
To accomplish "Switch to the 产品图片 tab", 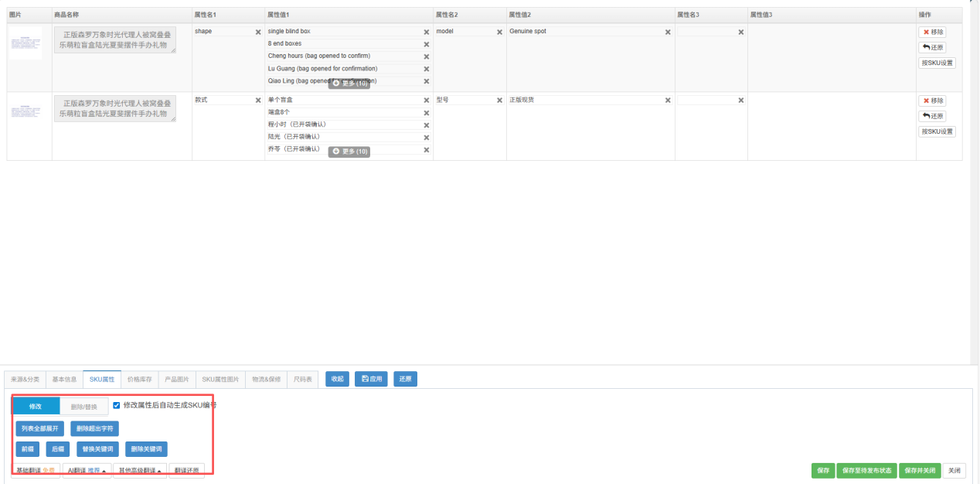I will [x=177, y=380].
